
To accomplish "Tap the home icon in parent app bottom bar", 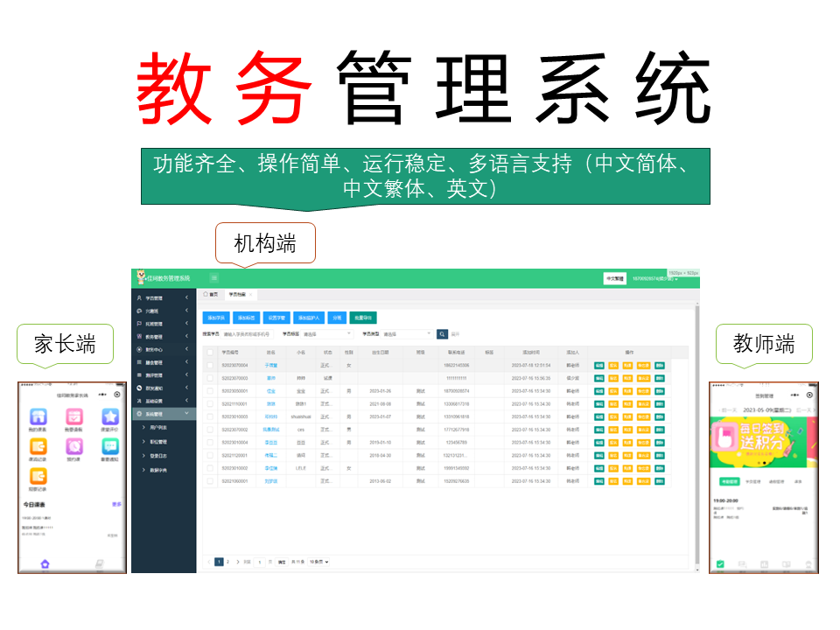I will point(45,564).
